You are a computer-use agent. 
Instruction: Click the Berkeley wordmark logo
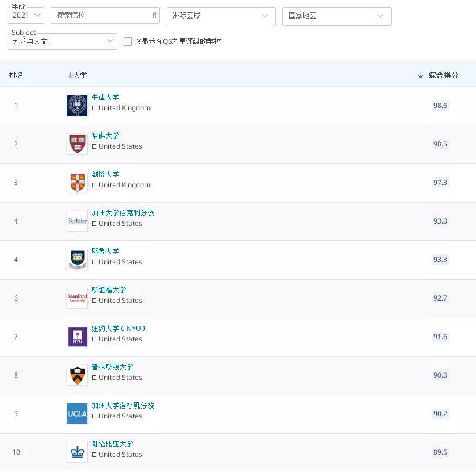click(77, 221)
